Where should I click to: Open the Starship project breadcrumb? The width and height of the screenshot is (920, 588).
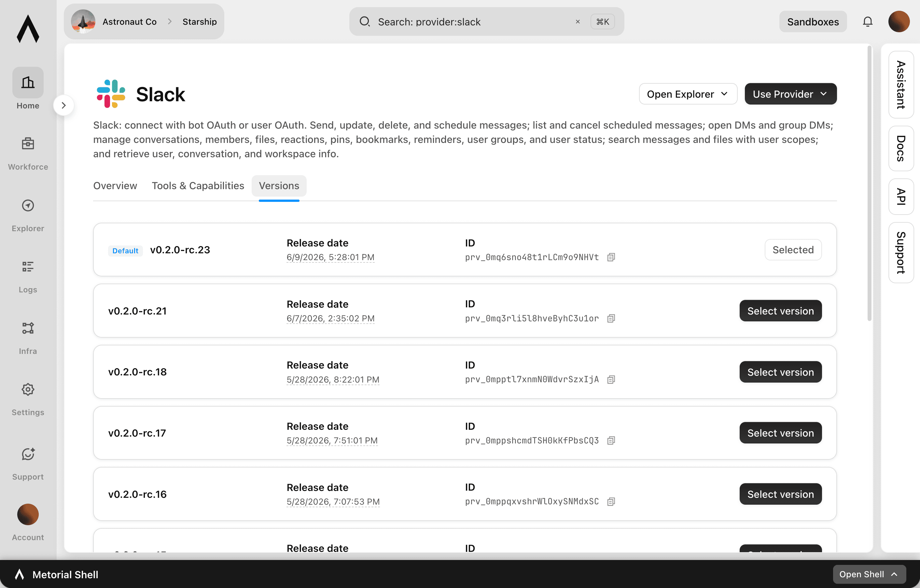tap(200, 22)
